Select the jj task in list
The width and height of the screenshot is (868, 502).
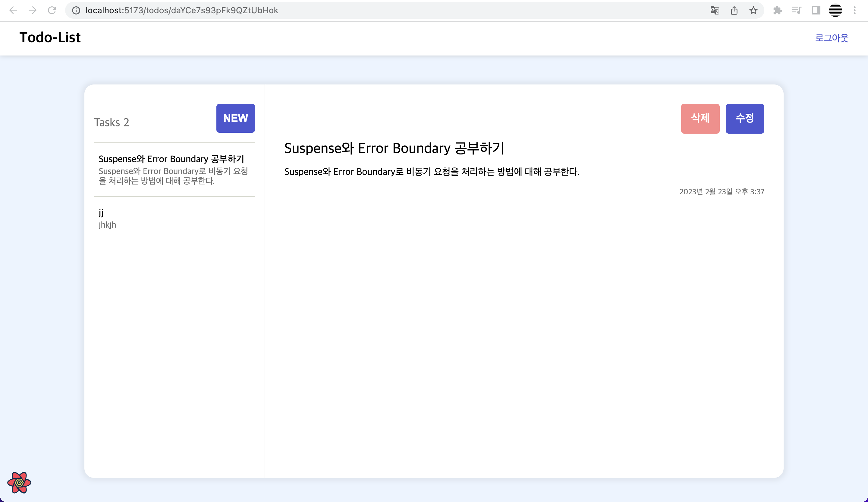(x=174, y=219)
